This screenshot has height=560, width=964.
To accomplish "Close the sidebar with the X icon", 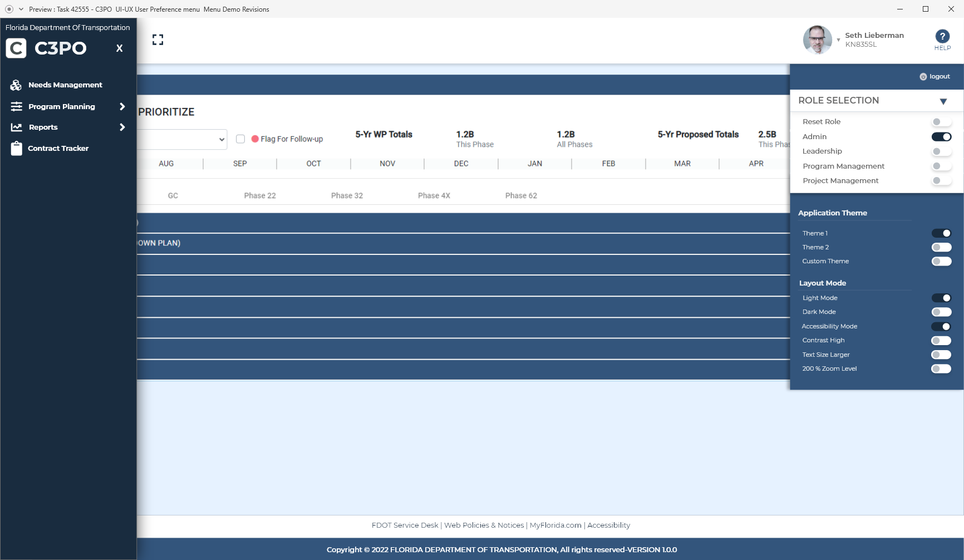I will (119, 48).
